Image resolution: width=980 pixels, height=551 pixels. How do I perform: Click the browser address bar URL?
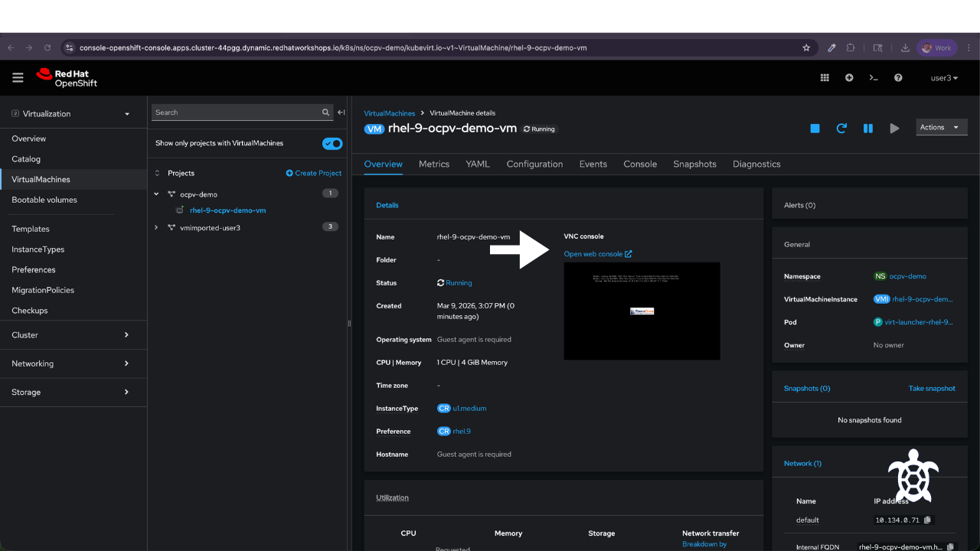click(x=332, y=47)
